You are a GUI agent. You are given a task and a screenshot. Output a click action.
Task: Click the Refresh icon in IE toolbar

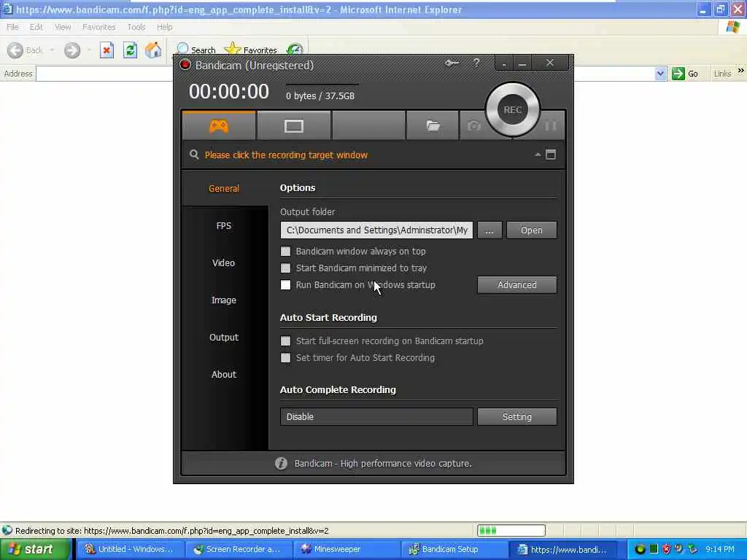[x=130, y=50]
